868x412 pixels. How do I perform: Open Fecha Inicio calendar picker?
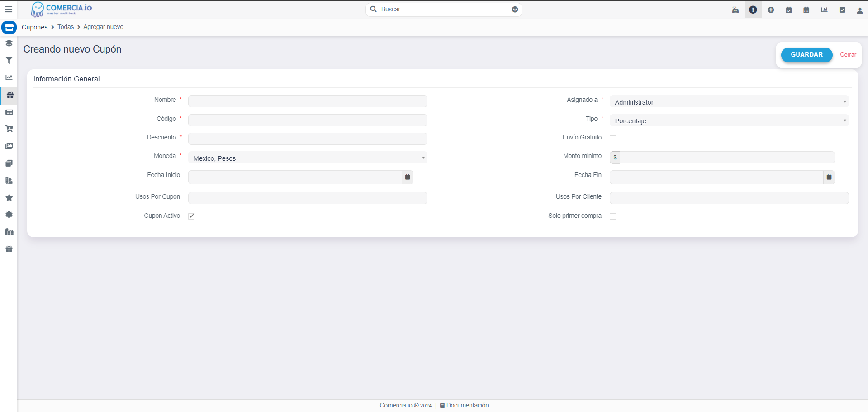pyautogui.click(x=408, y=177)
